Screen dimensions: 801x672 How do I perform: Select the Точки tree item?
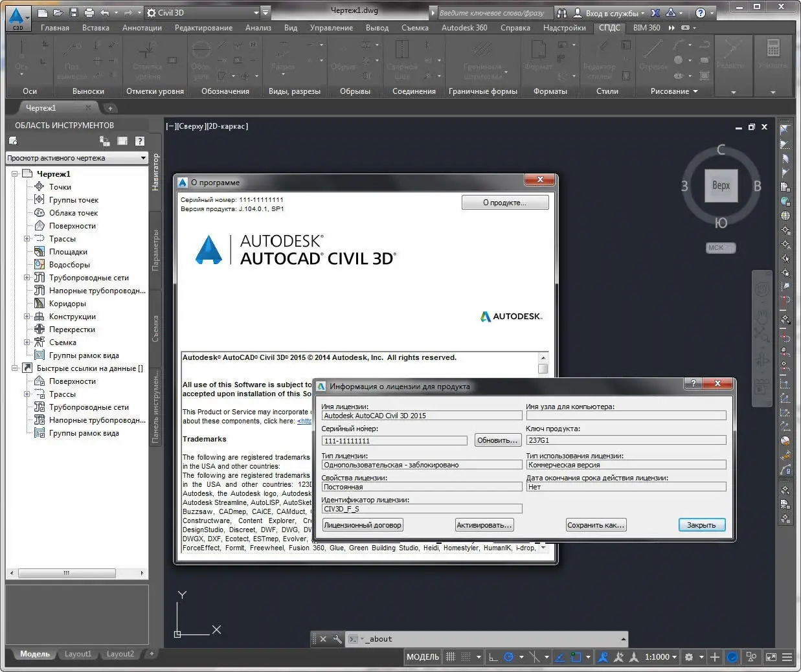[60, 187]
